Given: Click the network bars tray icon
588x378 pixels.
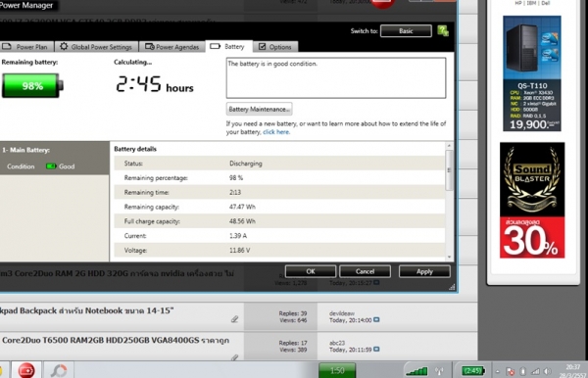Looking at the screenshot, I should (535, 371).
